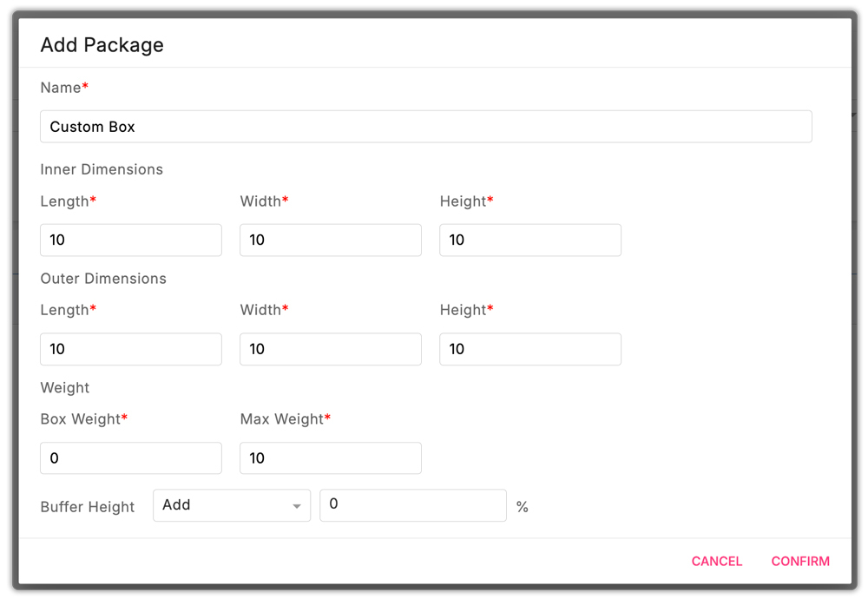Screen dimensions: 868x599
Task: Click the Box Weight input showing 0
Action: pos(130,457)
